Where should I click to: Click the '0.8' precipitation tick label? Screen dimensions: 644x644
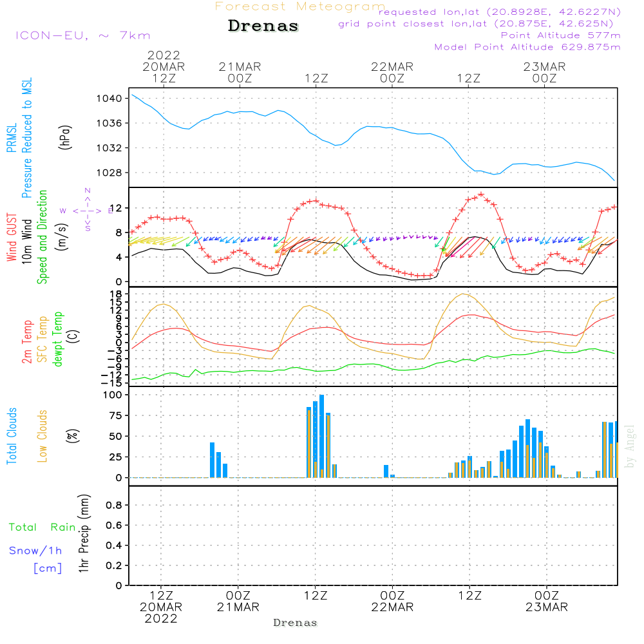[x=114, y=505]
